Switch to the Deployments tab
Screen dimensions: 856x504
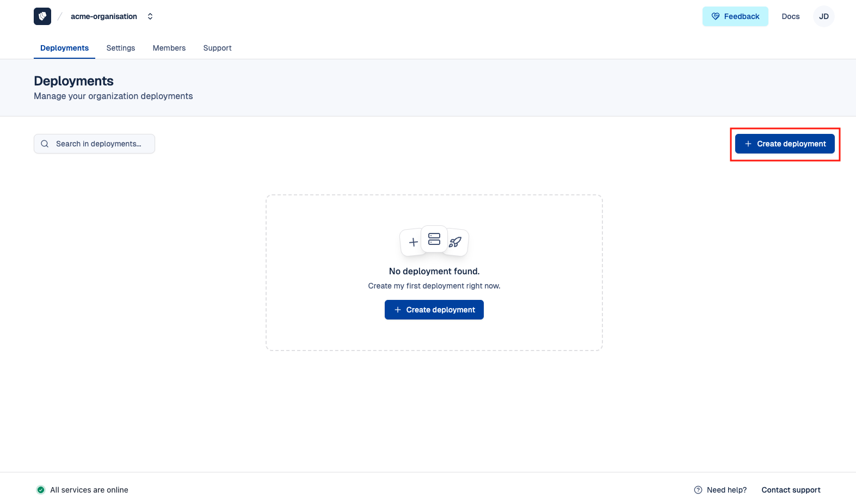click(x=64, y=48)
